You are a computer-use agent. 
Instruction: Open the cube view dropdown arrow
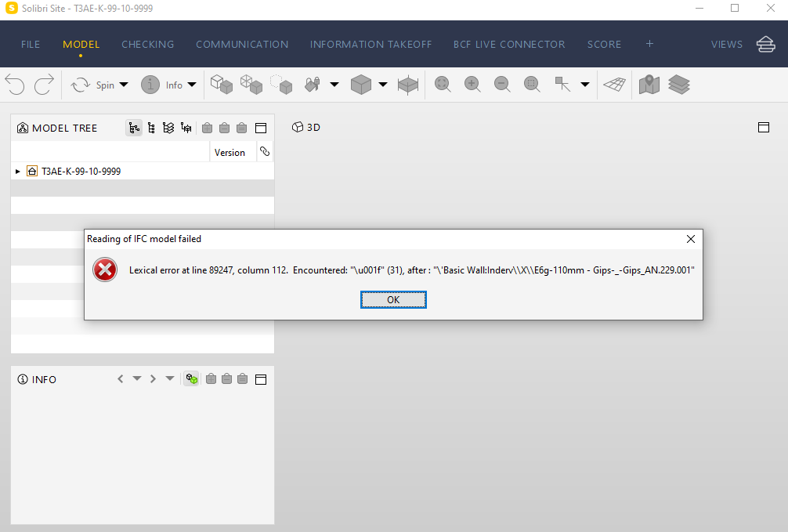pyautogui.click(x=383, y=85)
